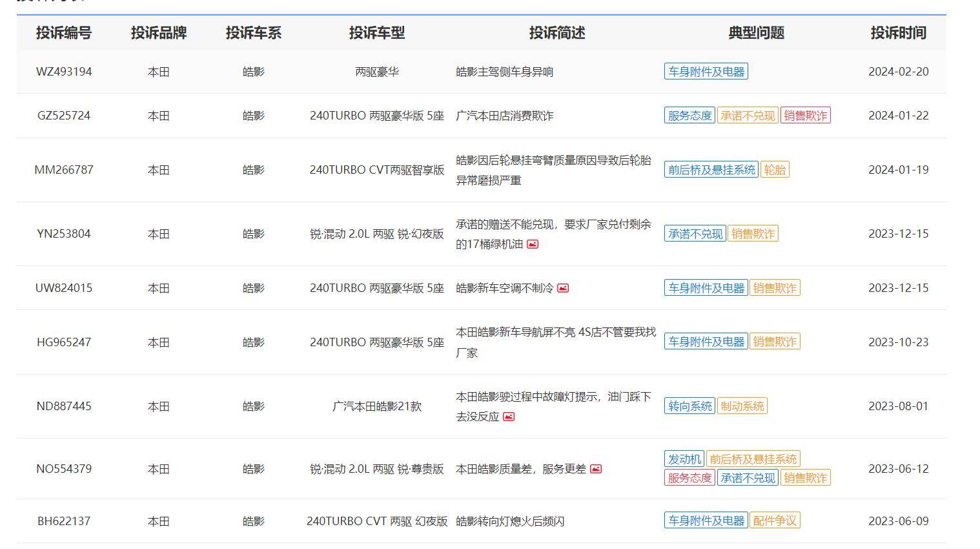Open complaint number YN253804
The height and width of the screenshot is (549, 980).
pyautogui.click(x=64, y=234)
